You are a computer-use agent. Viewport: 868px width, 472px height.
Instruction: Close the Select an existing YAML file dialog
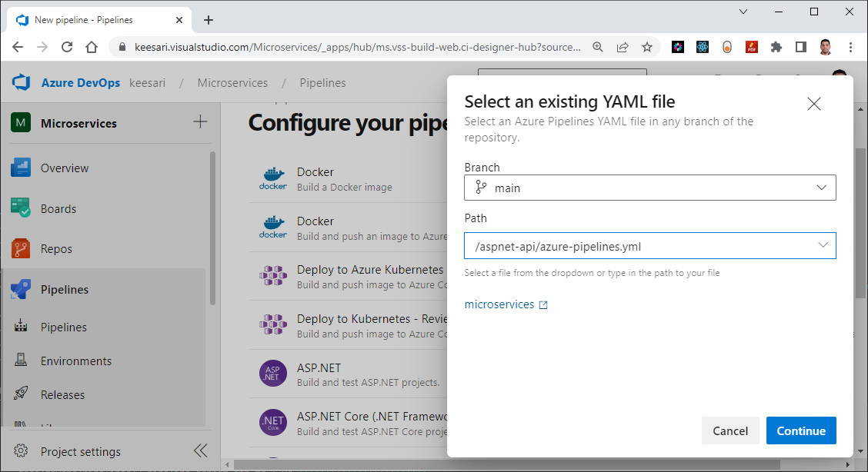(x=814, y=103)
